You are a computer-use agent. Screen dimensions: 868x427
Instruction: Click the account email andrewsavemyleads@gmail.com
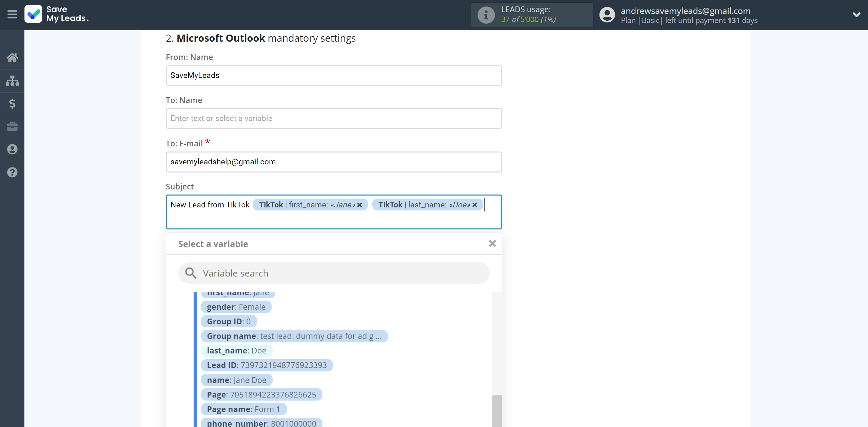coord(686,11)
